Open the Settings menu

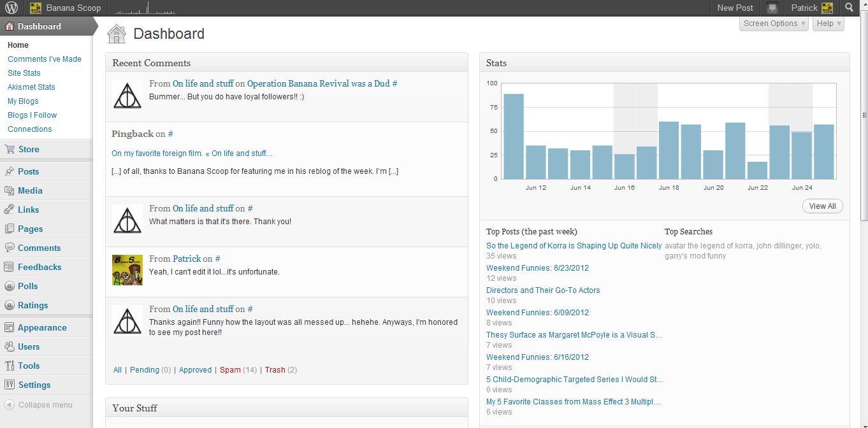click(x=34, y=385)
